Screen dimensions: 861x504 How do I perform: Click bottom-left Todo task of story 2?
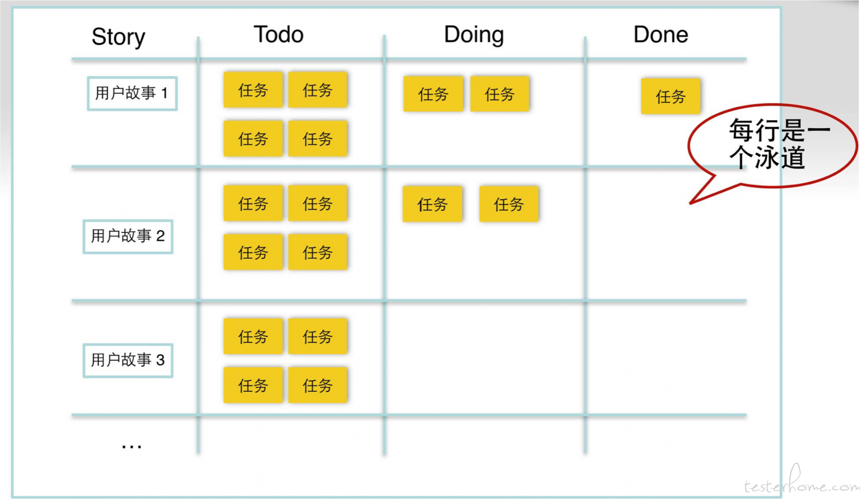coord(253,252)
